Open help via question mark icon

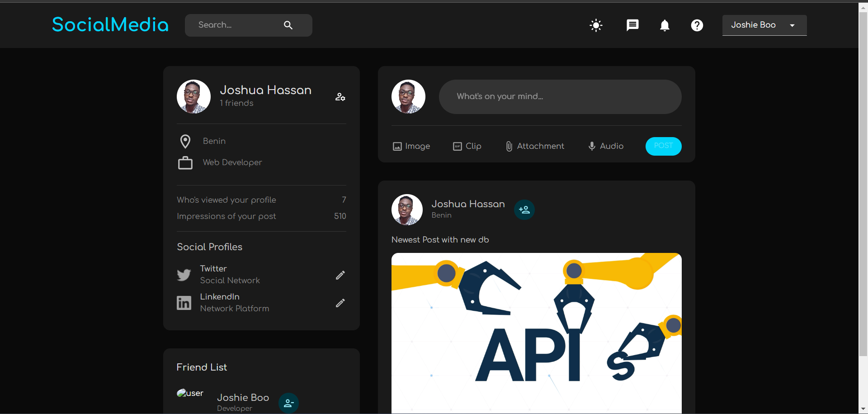pos(697,25)
